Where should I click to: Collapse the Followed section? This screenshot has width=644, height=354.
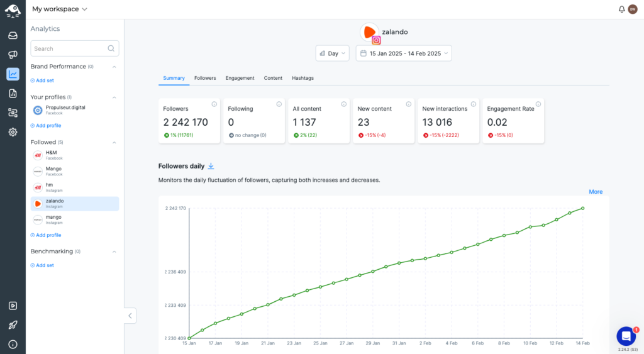tap(114, 143)
